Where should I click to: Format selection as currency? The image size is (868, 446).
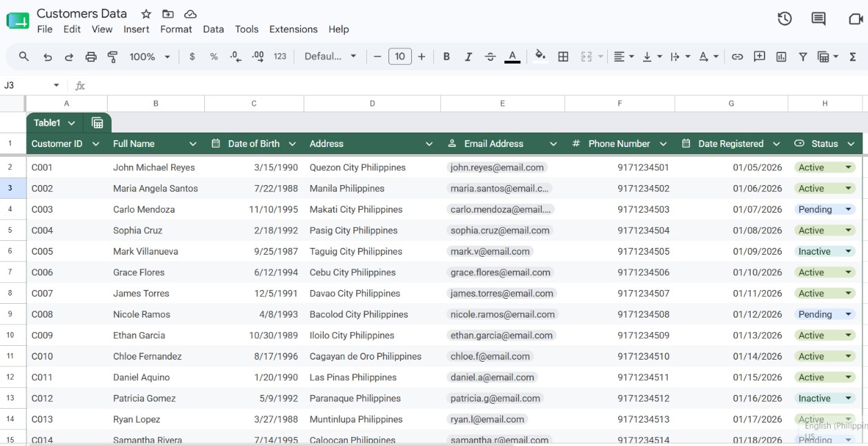192,57
